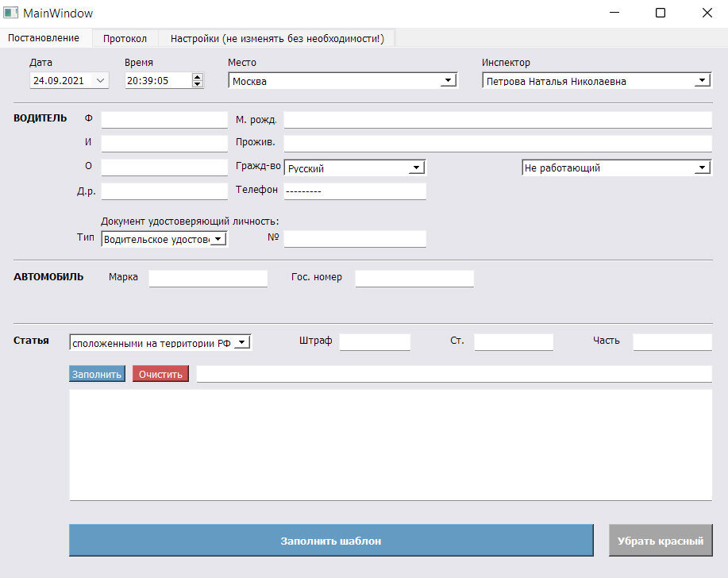This screenshot has height=578, width=728.
Task: Maximize the MainWindow window
Action: coord(661,13)
